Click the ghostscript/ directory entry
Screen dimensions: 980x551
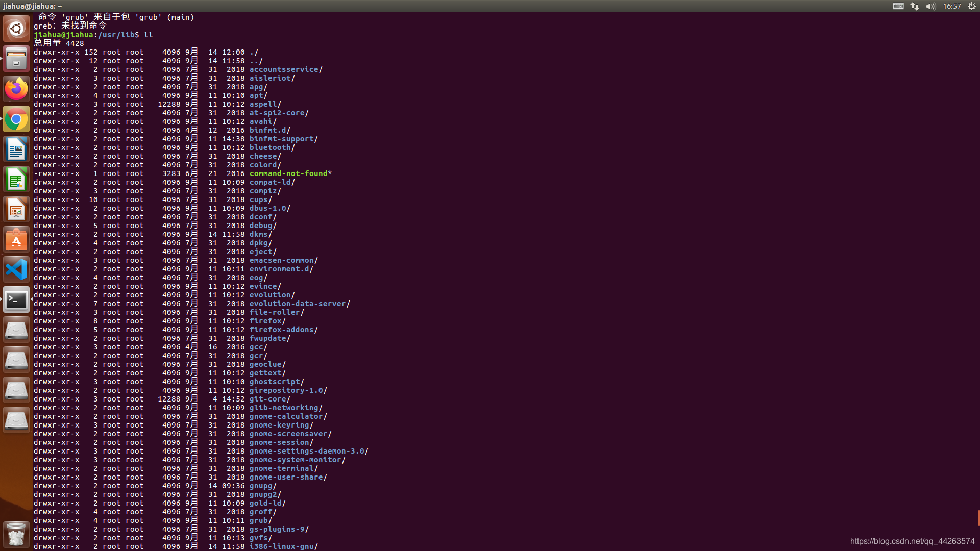[277, 382]
